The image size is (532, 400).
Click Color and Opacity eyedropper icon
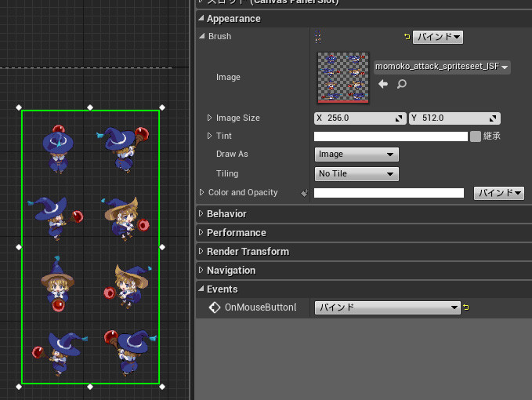[x=304, y=193]
